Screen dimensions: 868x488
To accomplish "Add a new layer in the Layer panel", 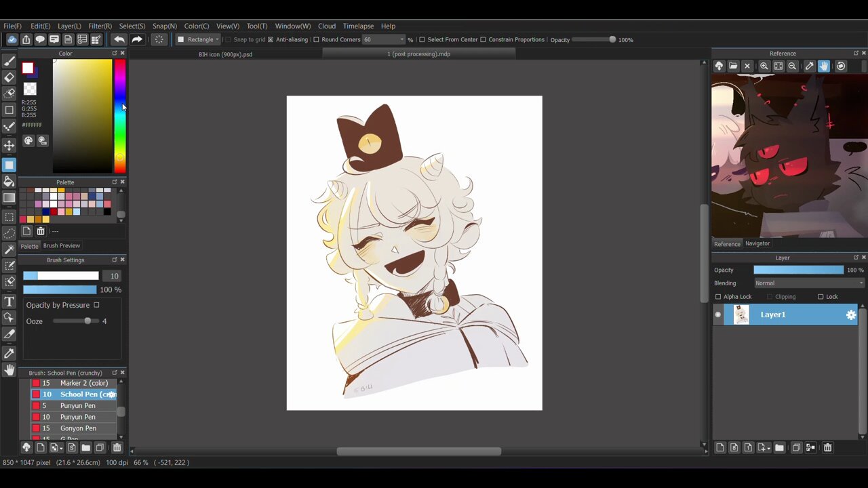I will [720, 447].
